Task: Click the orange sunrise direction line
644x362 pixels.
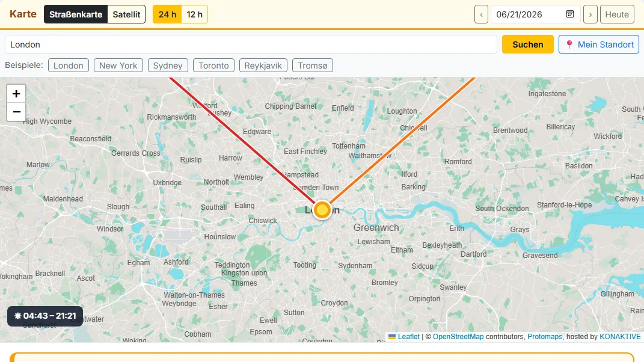Action: pyautogui.click(x=402, y=140)
